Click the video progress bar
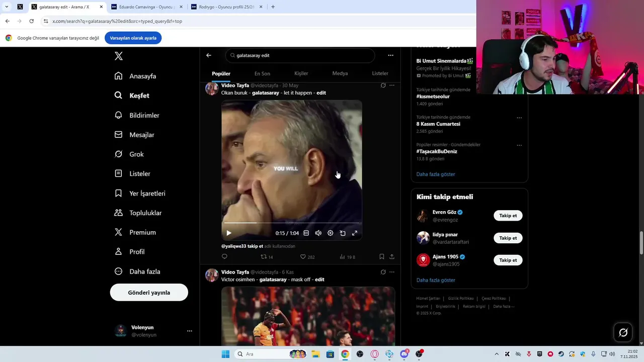This screenshot has height=362, width=644. click(x=292, y=222)
